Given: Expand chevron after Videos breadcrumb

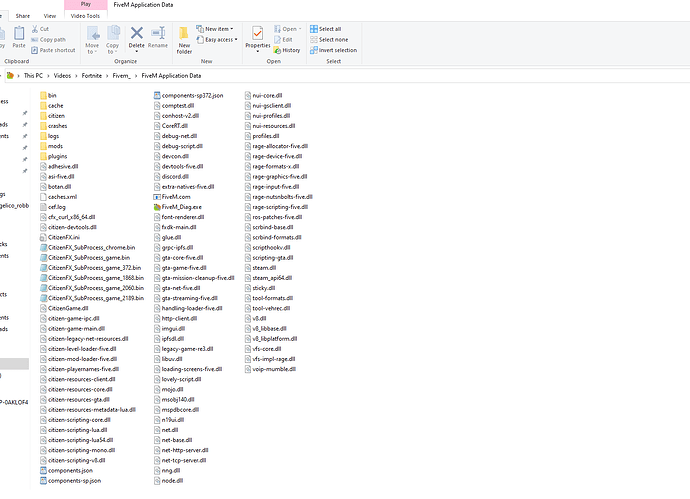Looking at the screenshot, I should point(76,76).
